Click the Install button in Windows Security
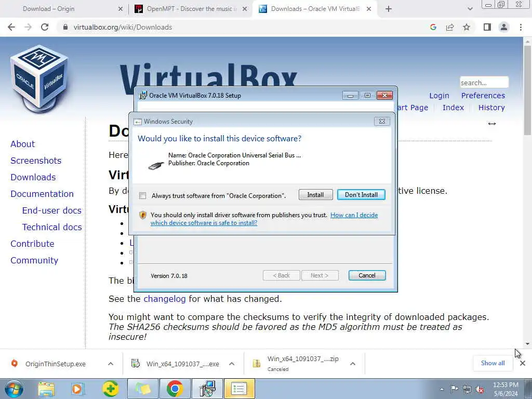The height and width of the screenshot is (399, 532). (315, 195)
